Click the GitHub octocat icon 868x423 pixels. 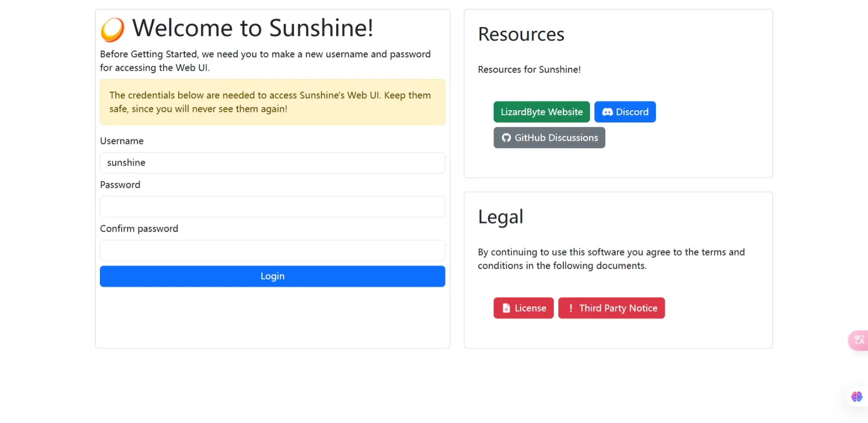point(506,138)
